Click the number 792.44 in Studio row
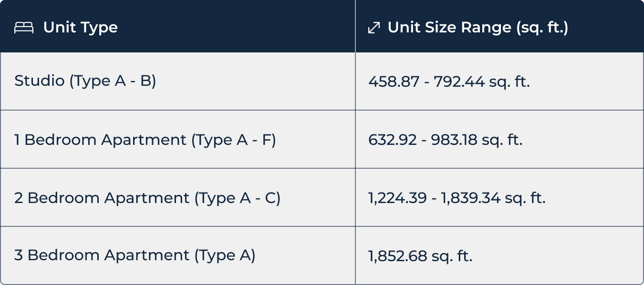Screen dimensions: 644x285 (459, 81)
